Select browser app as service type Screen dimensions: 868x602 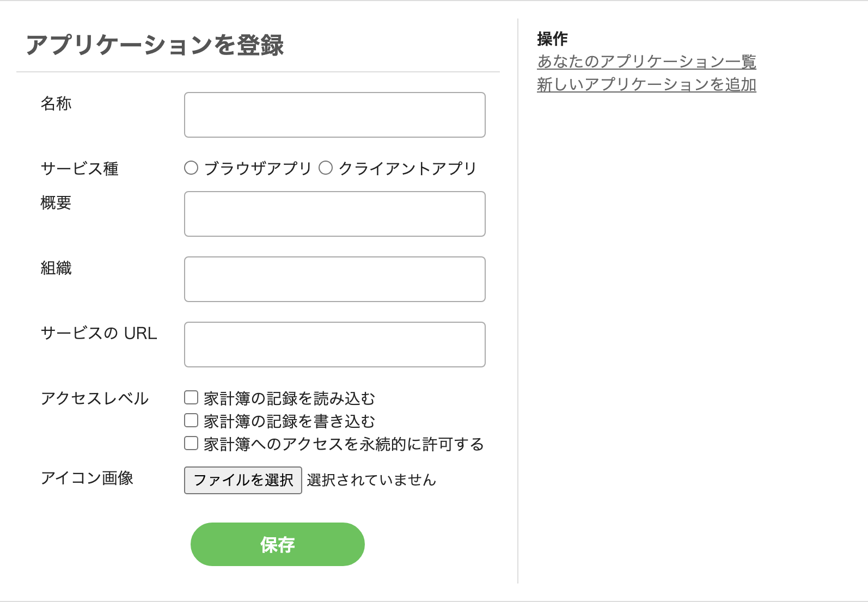(191, 169)
